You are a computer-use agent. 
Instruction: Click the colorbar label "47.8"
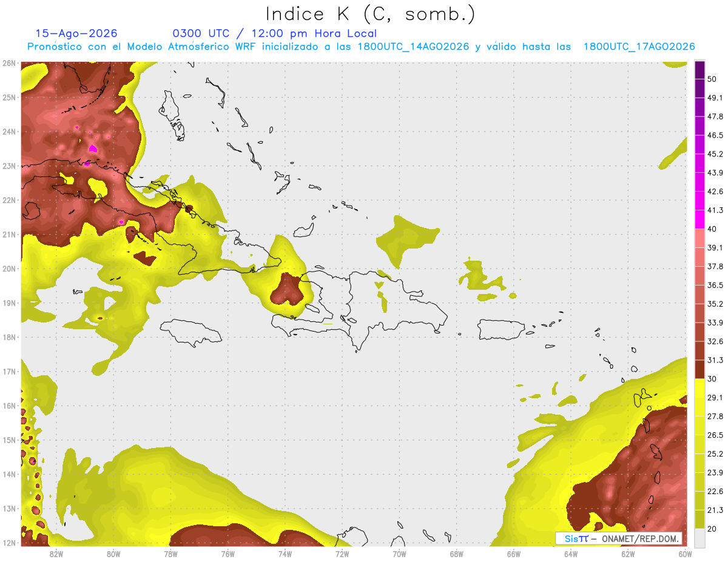(715, 116)
